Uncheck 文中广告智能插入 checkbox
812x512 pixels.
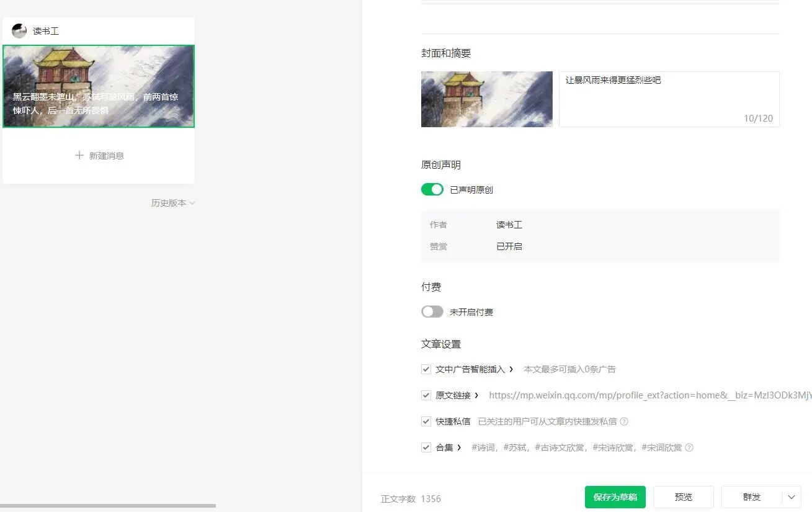tap(426, 369)
